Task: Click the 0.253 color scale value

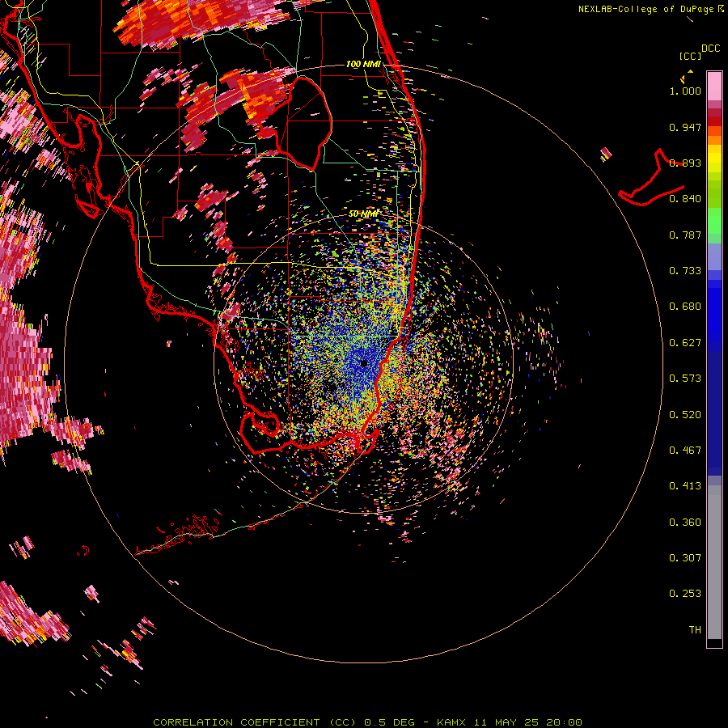Action: (685, 594)
